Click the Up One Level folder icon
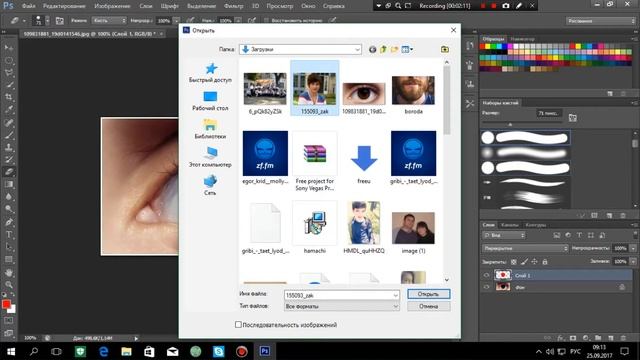The height and width of the screenshot is (360, 640). 383,49
